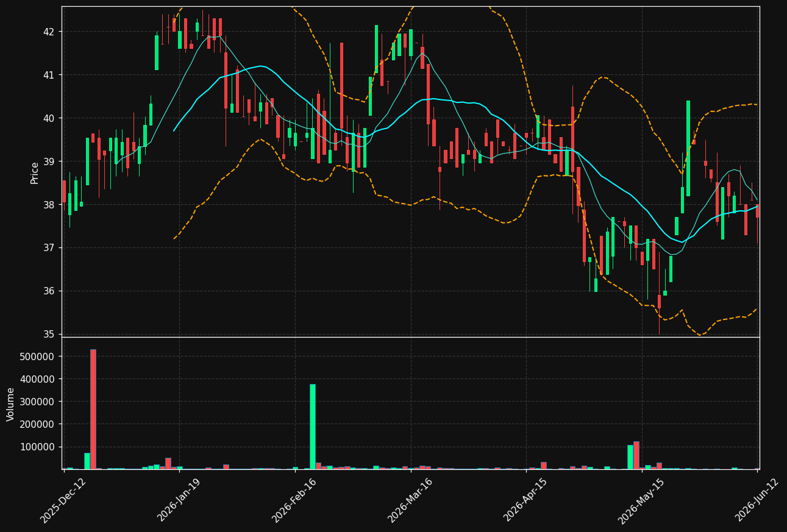Click the 300000 volume tick label
The height and width of the screenshot is (532, 787).
pyautogui.click(x=38, y=402)
